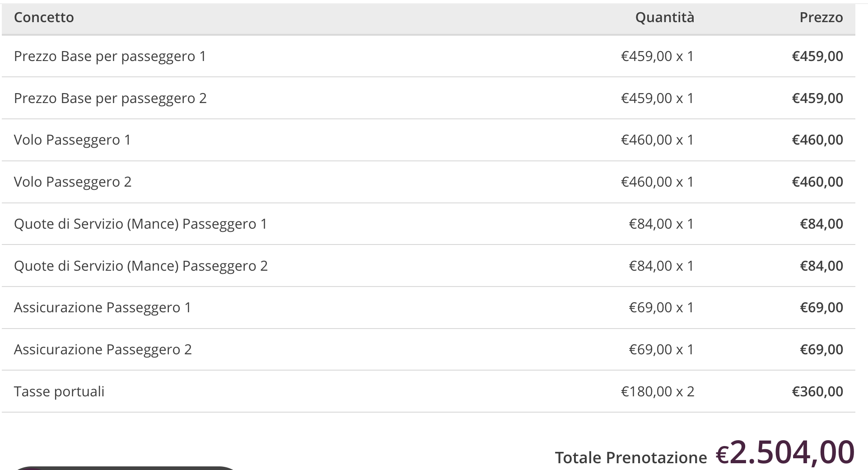Select the Prezzo Base per passeggero 2 row label
868x470 pixels.
110,99
